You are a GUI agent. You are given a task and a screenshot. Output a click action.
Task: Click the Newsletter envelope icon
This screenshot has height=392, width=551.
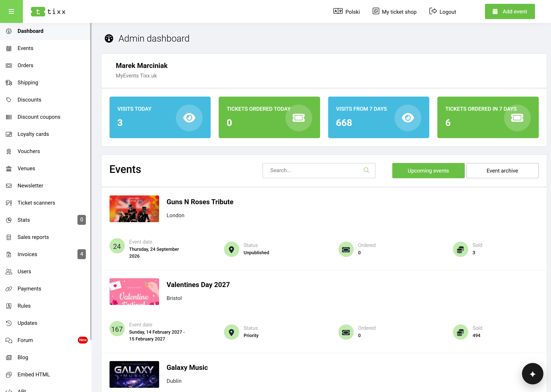(x=9, y=186)
